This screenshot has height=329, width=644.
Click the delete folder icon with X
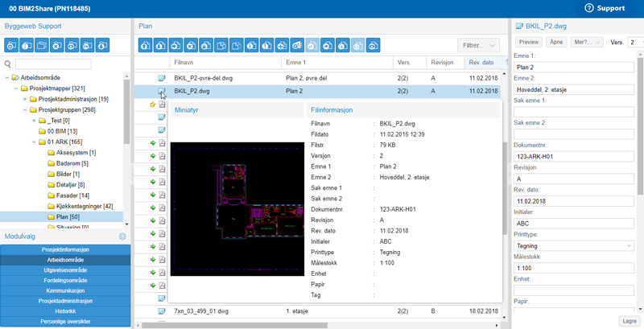click(x=57, y=45)
